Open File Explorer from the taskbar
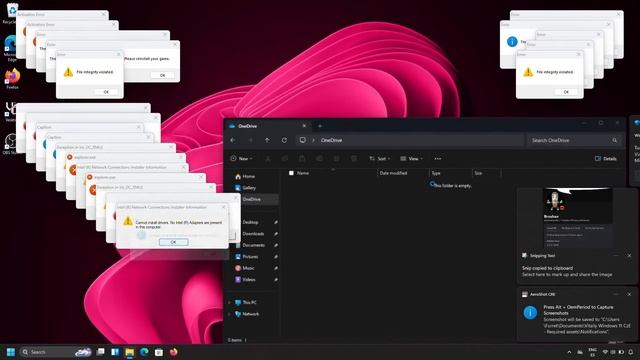This screenshot has width=640, height=360. pyautogui.click(x=130, y=352)
